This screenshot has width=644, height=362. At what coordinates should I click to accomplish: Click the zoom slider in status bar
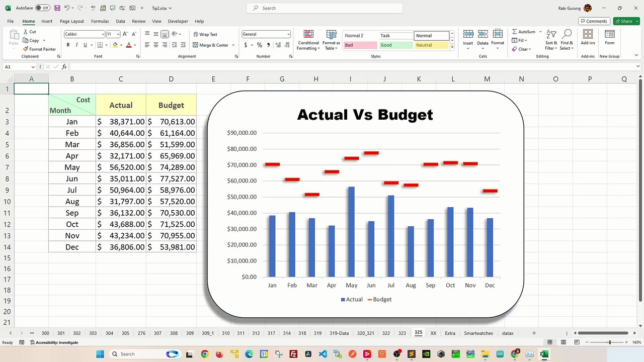click(609, 342)
